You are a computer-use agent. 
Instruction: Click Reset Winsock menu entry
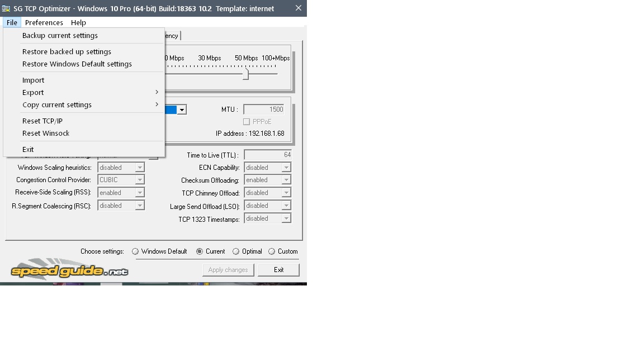point(46,134)
